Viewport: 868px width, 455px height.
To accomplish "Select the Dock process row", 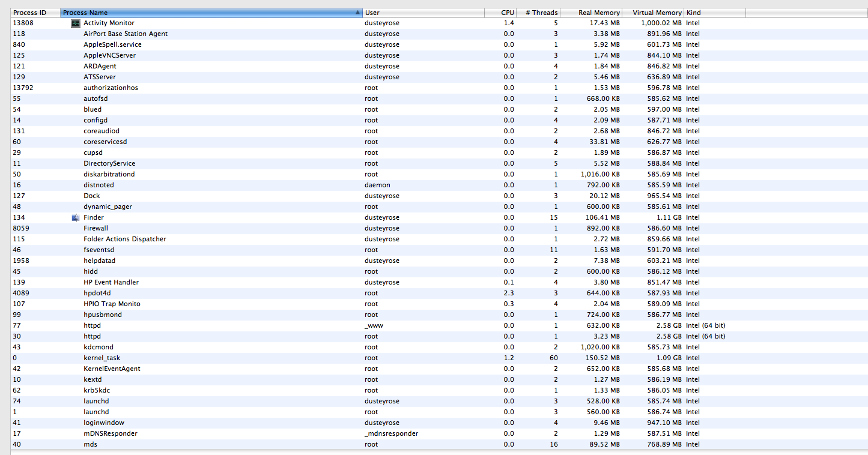I will [439, 196].
